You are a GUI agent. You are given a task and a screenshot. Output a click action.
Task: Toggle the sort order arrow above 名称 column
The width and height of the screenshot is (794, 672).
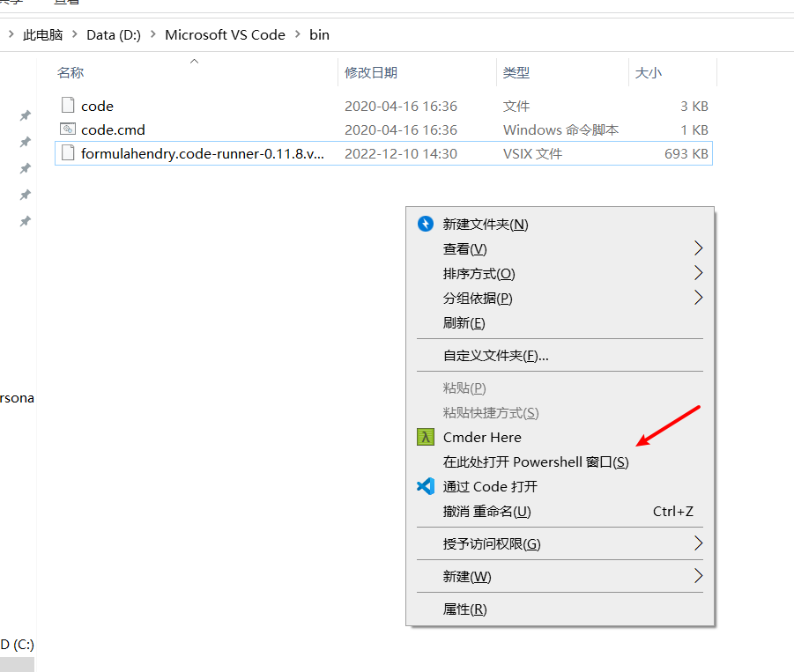pyautogui.click(x=193, y=63)
